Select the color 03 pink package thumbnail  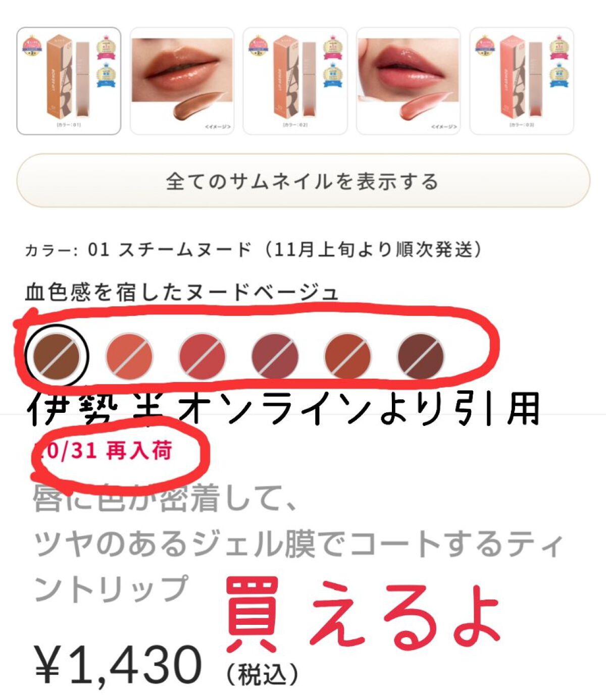tap(521, 81)
